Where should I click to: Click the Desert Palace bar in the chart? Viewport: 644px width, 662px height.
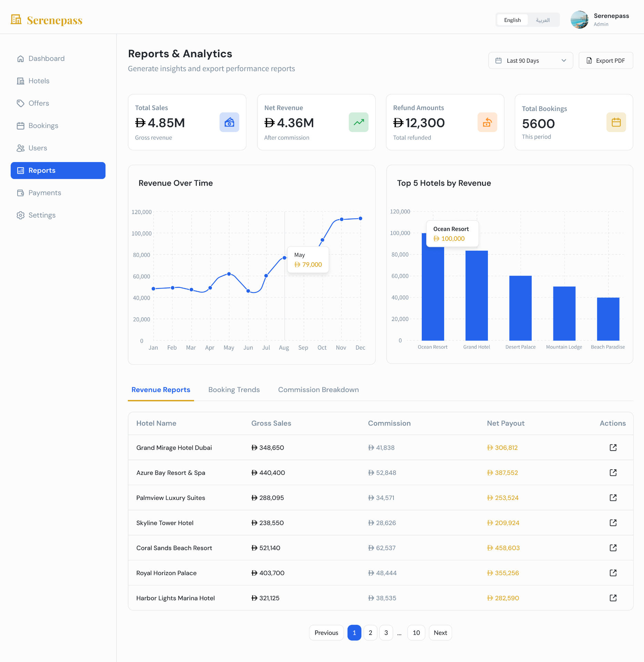[520, 308]
